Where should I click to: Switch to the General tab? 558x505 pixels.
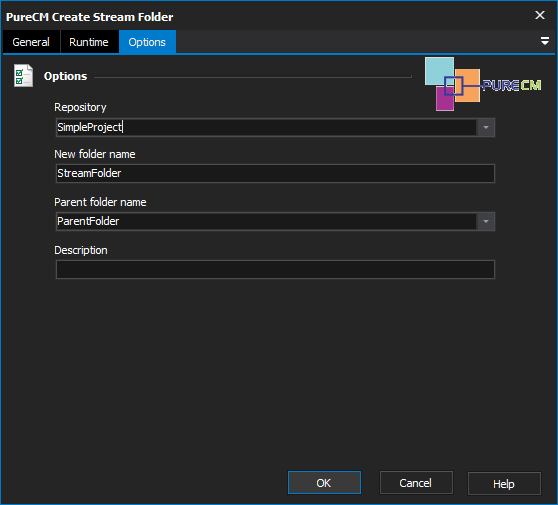(31, 42)
